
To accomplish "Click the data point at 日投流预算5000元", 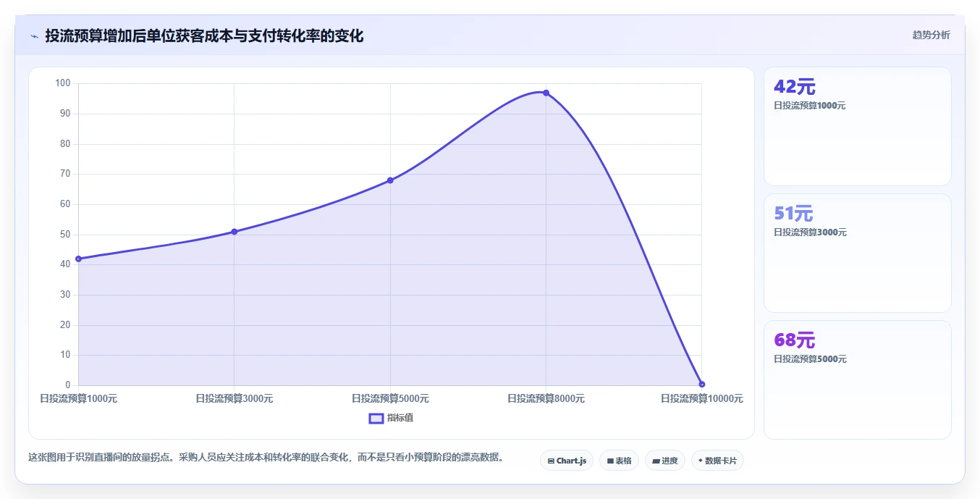I will pyautogui.click(x=390, y=180).
